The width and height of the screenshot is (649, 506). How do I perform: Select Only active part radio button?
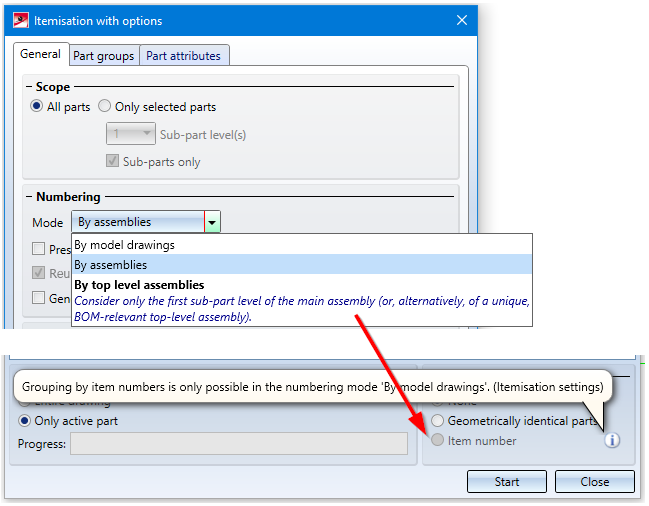[x=24, y=421]
